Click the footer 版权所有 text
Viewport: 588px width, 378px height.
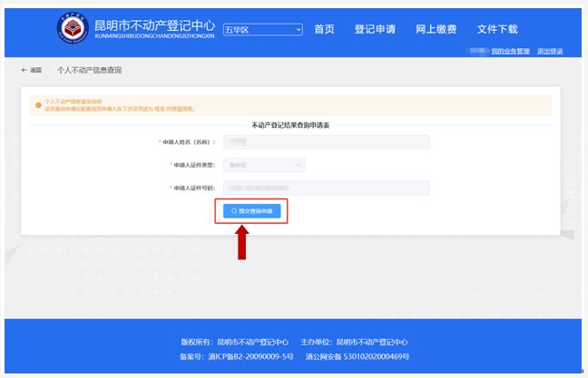(x=235, y=342)
